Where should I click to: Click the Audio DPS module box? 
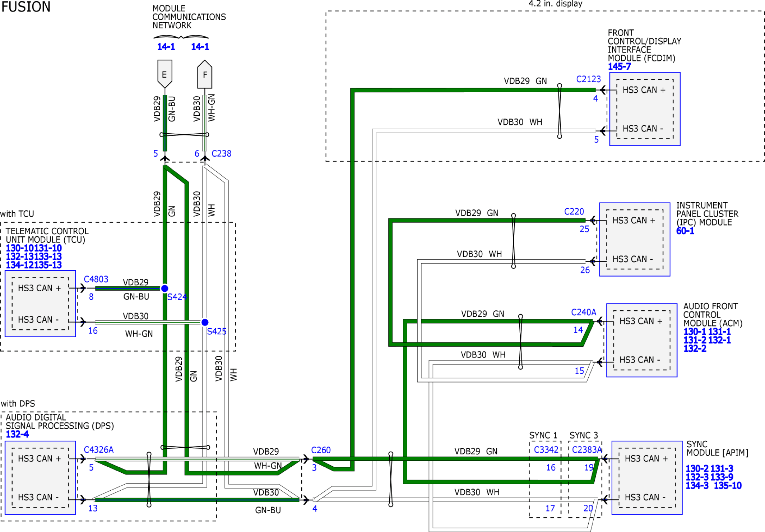tap(40, 478)
